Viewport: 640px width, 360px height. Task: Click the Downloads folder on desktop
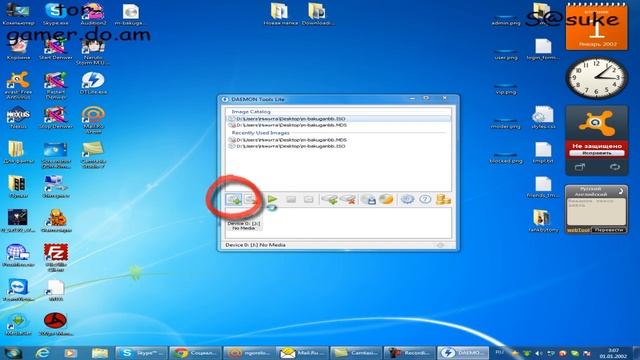(317, 14)
